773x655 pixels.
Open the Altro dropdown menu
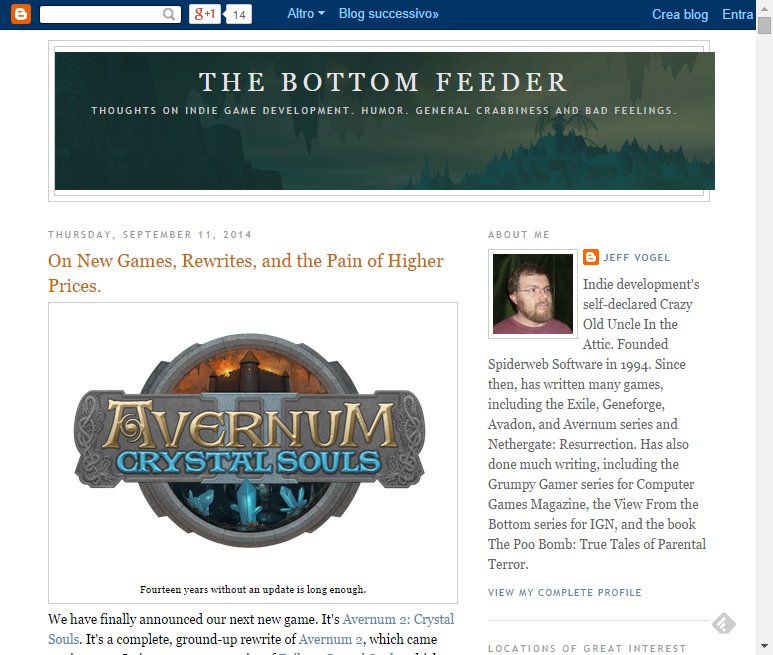tap(306, 14)
